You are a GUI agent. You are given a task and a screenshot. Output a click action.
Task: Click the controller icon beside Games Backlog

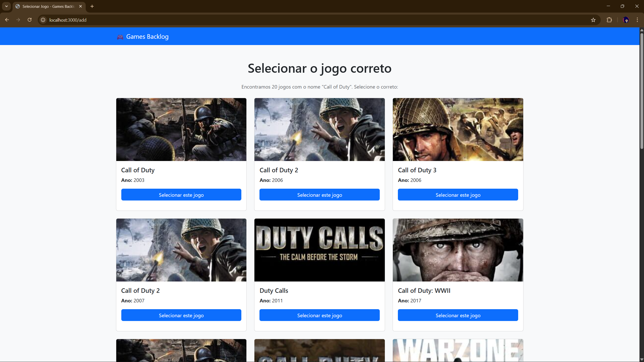120,37
